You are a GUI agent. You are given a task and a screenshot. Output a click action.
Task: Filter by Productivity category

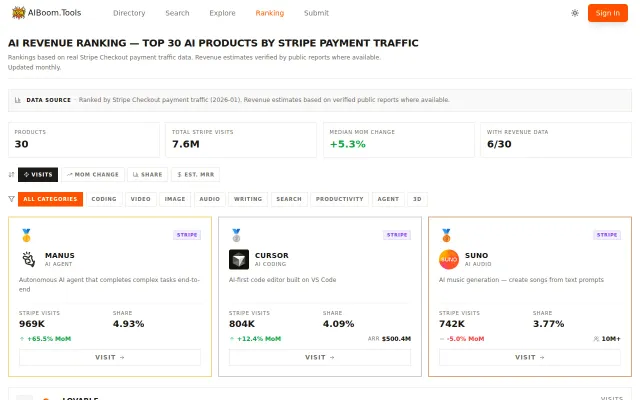pyautogui.click(x=340, y=199)
